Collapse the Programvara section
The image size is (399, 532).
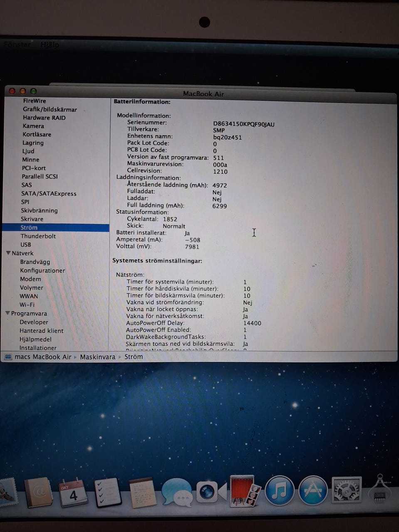[7, 313]
